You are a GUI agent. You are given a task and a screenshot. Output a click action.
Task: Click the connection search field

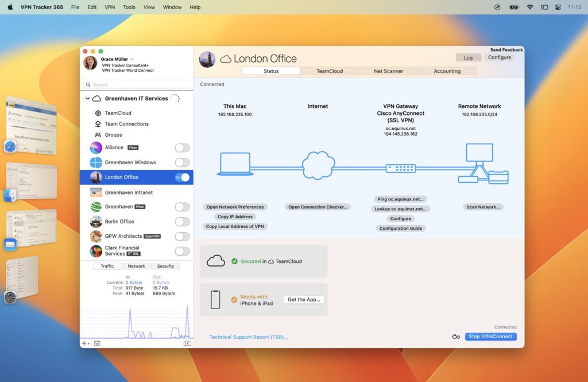[137, 85]
